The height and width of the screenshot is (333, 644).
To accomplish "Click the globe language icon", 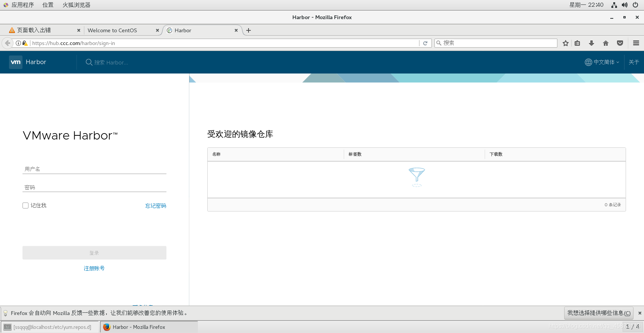I will point(588,62).
